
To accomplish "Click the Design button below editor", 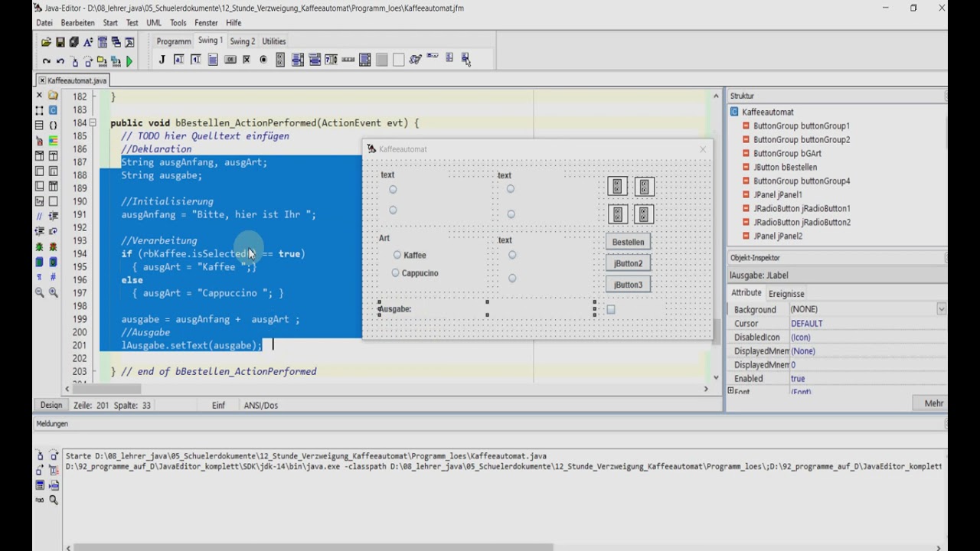I will click(x=51, y=405).
